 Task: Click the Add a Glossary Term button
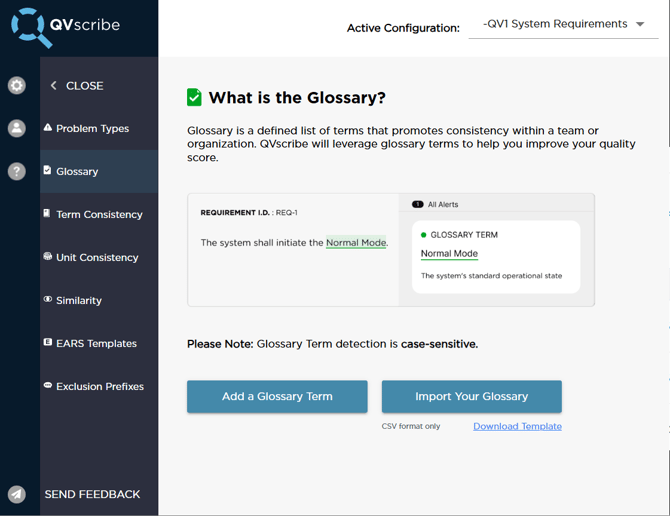277,396
